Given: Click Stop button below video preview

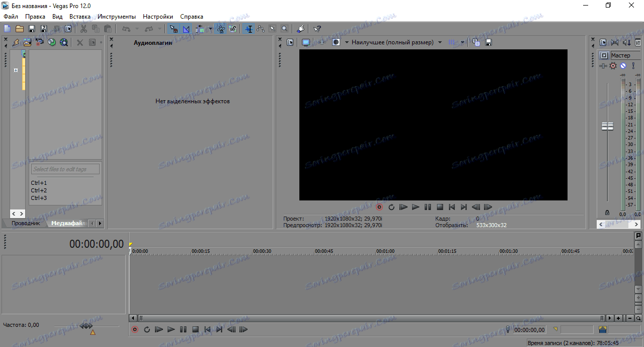Looking at the screenshot, I should coord(440,207).
